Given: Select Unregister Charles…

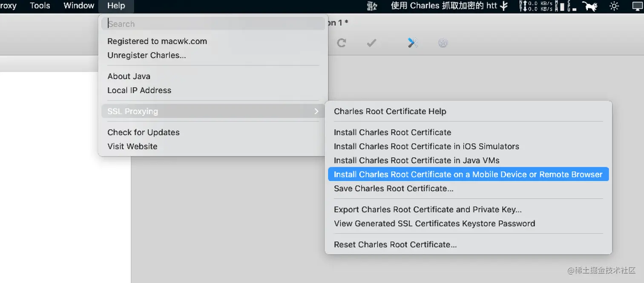Looking at the screenshot, I should (147, 55).
